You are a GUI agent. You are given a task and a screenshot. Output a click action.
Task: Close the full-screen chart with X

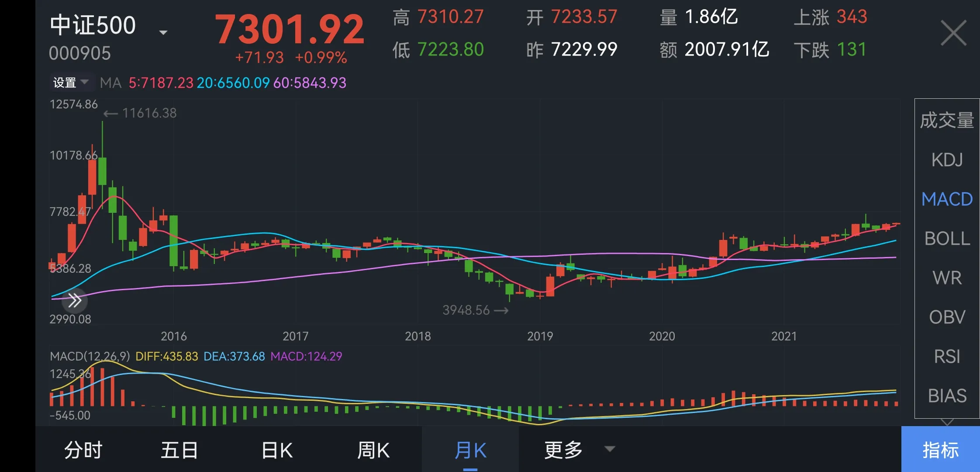(x=953, y=33)
